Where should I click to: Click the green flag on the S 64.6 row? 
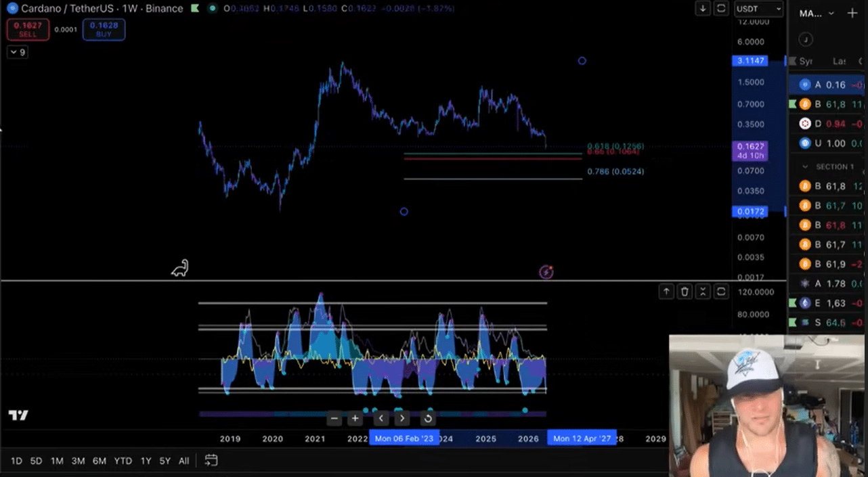point(794,323)
